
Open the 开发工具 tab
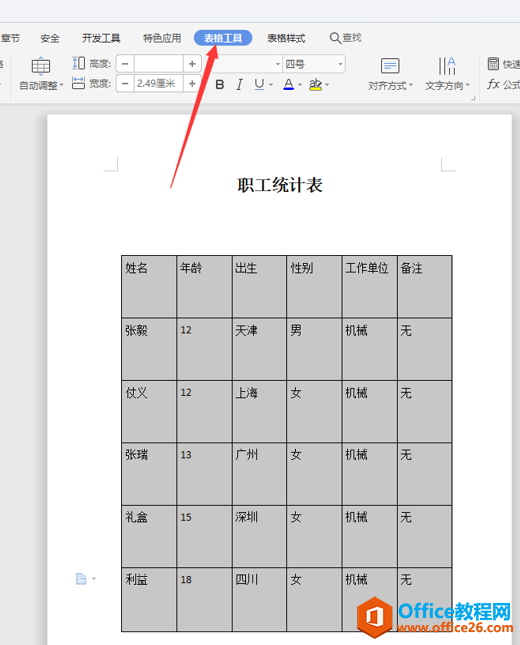pyautogui.click(x=101, y=38)
